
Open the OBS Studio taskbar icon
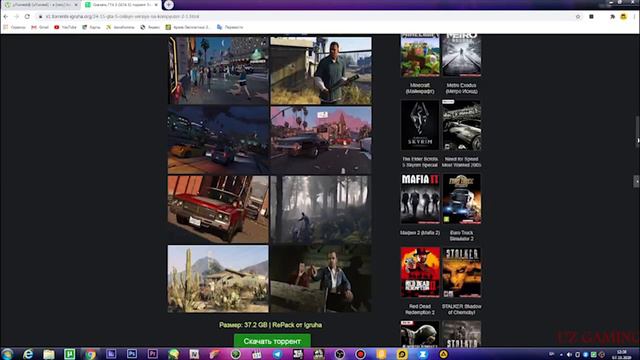point(340,354)
